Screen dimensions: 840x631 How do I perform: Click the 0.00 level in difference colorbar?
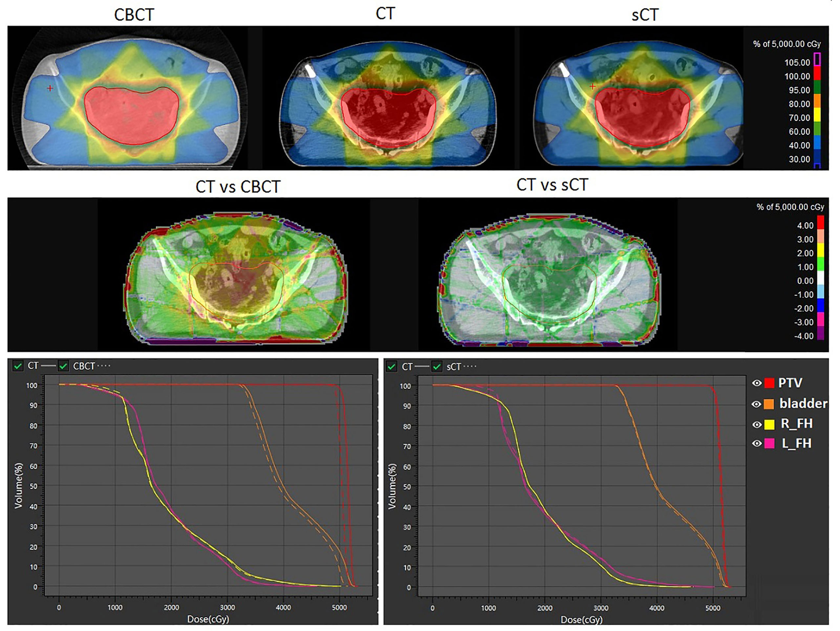tap(805, 281)
